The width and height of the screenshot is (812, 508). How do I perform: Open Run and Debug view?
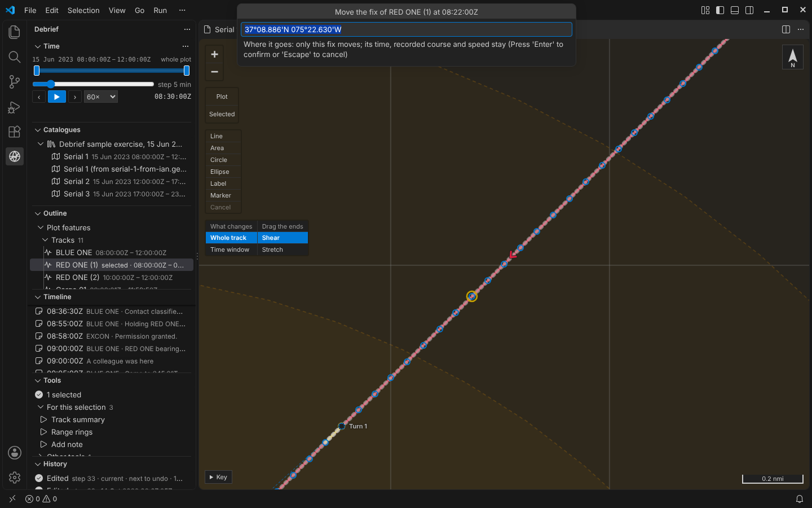[x=15, y=107]
